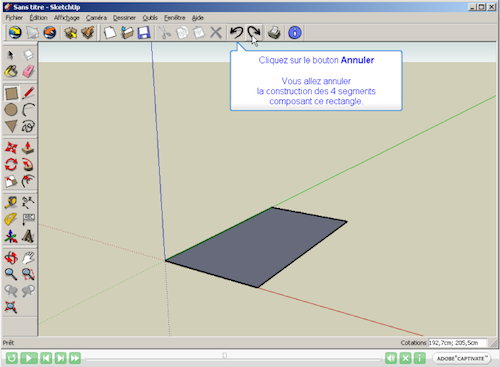Toggle the Captivate audio mute button

(x=391, y=358)
